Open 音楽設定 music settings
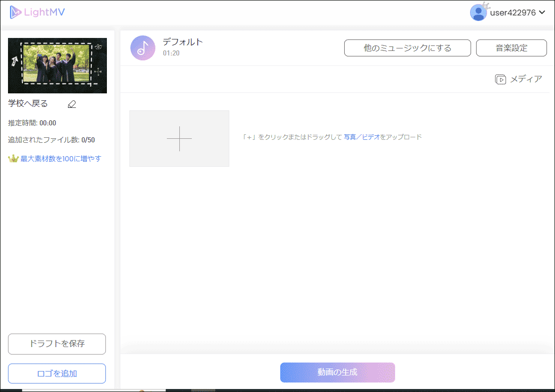This screenshot has height=392, width=555. (511, 48)
